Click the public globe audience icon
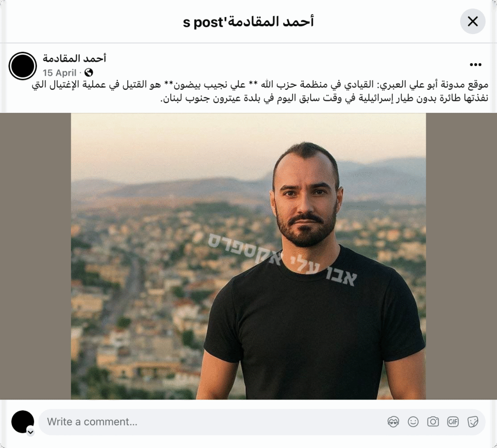 (89, 73)
